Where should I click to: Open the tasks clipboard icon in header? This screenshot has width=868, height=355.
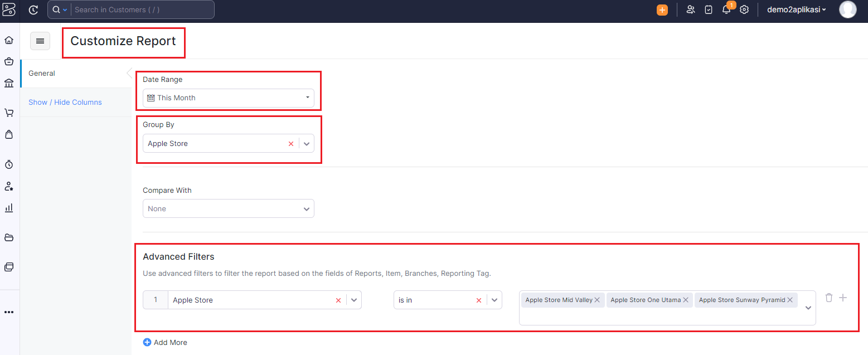point(709,9)
